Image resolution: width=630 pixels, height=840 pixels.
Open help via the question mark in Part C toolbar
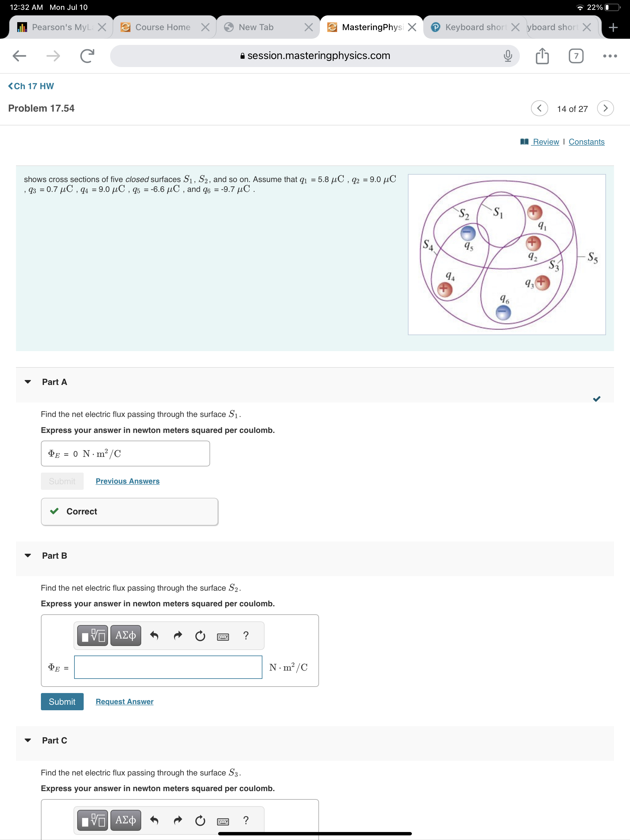tap(246, 820)
